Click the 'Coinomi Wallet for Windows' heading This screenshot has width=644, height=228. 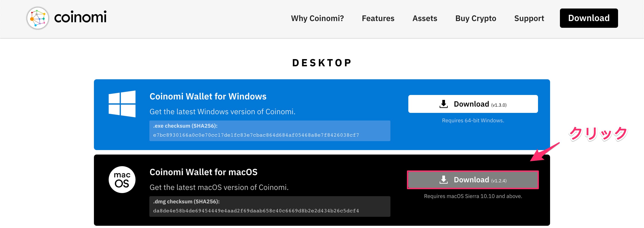click(208, 97)
